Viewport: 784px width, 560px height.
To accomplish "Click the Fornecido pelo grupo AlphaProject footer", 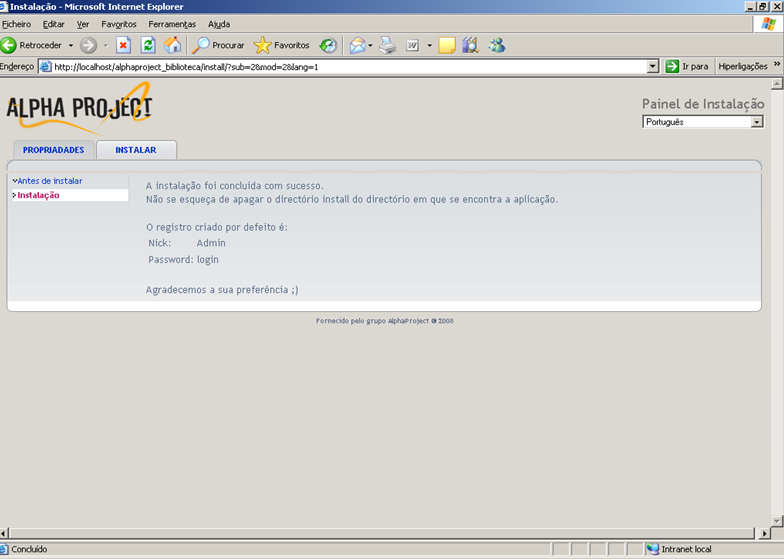I will click(x=384, y=321).
